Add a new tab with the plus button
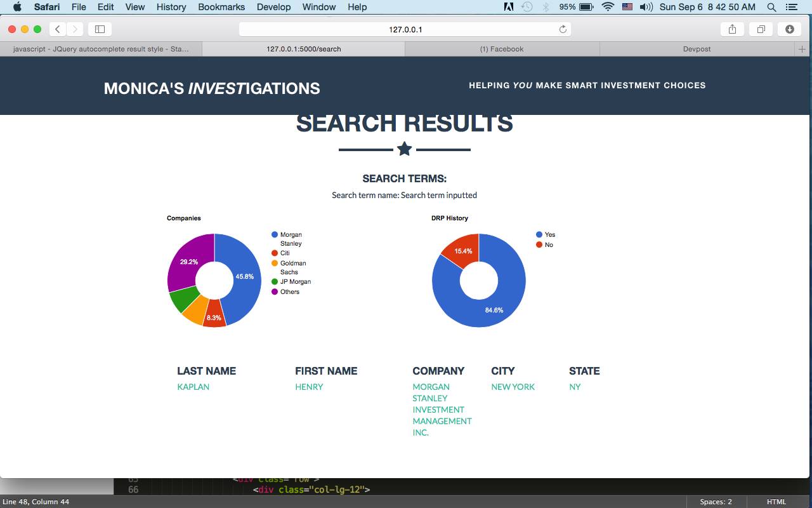The image size is (812, 508). tap(802, 49)
